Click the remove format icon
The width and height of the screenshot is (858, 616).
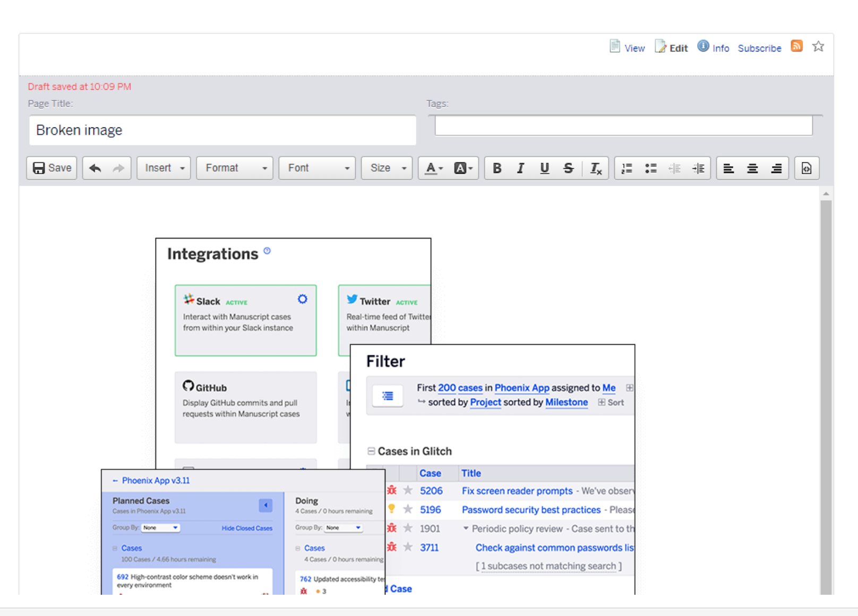click(x=596, y=168)
